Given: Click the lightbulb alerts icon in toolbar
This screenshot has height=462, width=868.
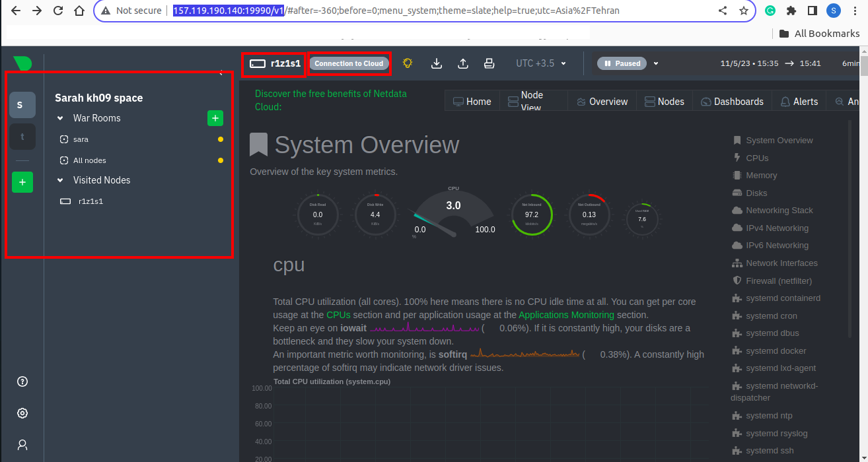Looking at the screenshot, I should 408,63.
